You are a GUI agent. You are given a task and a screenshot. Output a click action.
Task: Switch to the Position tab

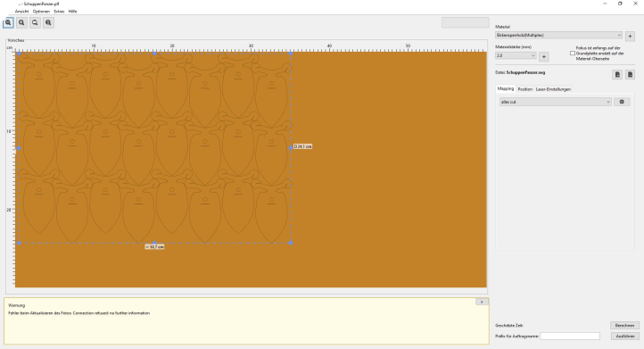[524, 89]
